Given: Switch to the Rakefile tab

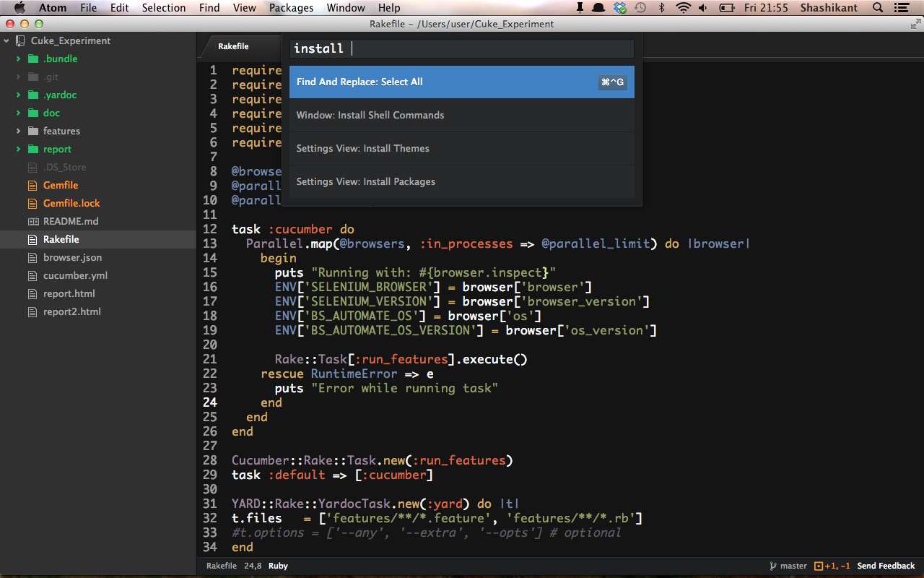Looking at the screenshot, I should click(x=234, y=46).
